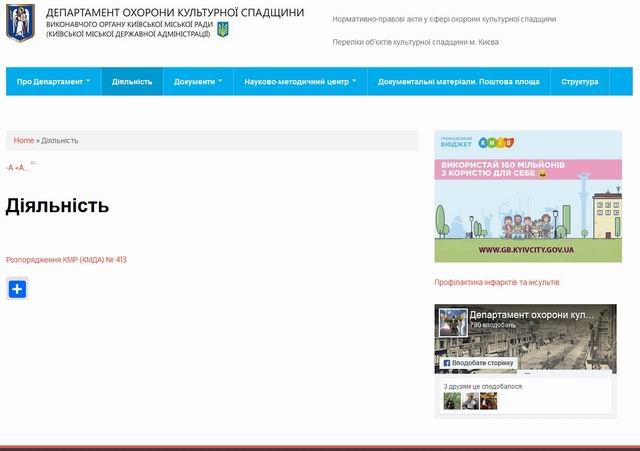Expand the Про Департамент menu
Image resolution: width=640 pixels, height=451 pixels.
(53, 82)
